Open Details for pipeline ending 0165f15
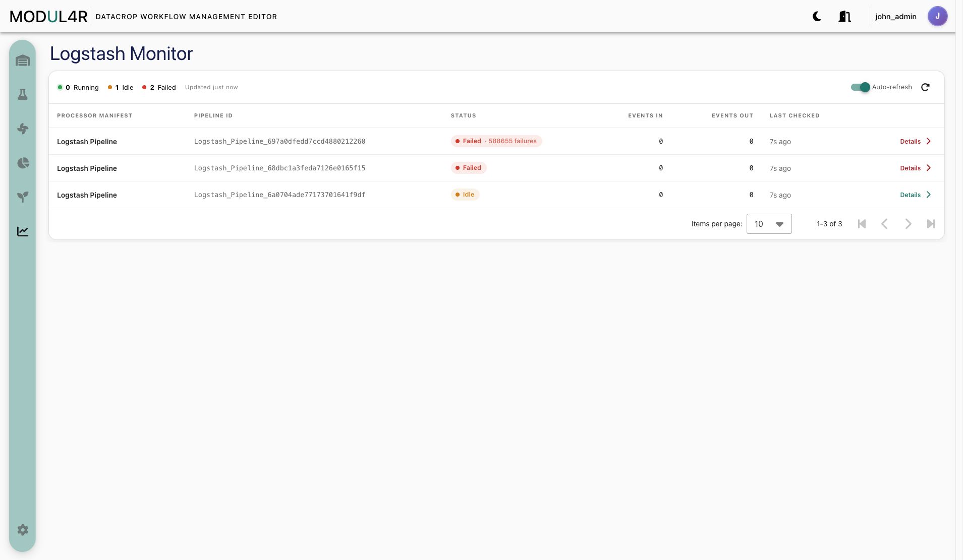The height and width of the screenshot is (560, 963). click(910, 168)
